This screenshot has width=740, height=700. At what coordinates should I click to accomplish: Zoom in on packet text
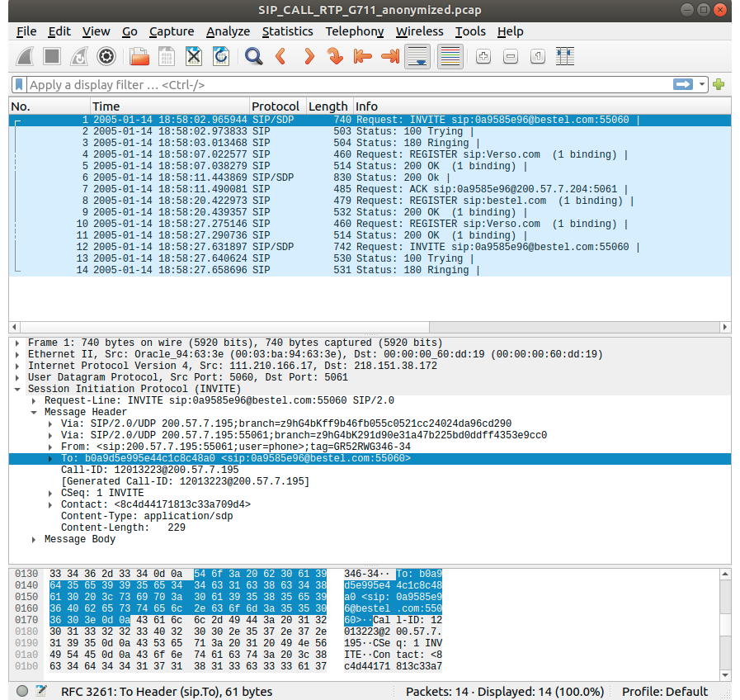point(483,57)
